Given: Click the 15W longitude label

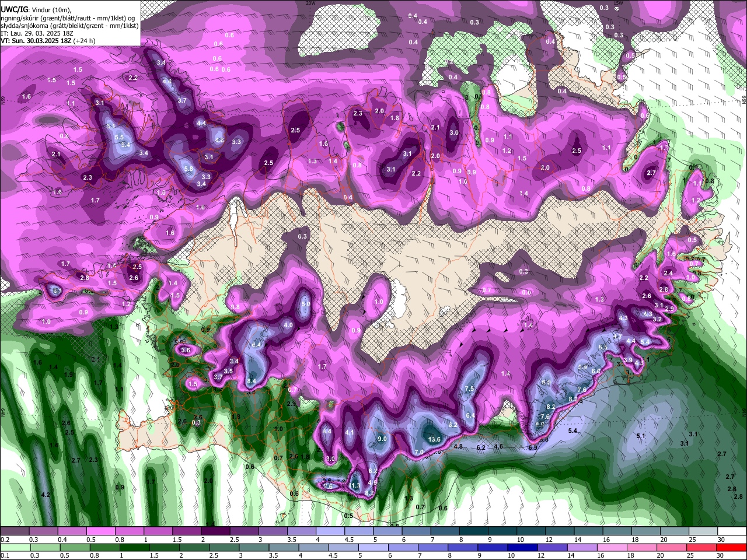Looking at the screenshot, I should (619, 3).
